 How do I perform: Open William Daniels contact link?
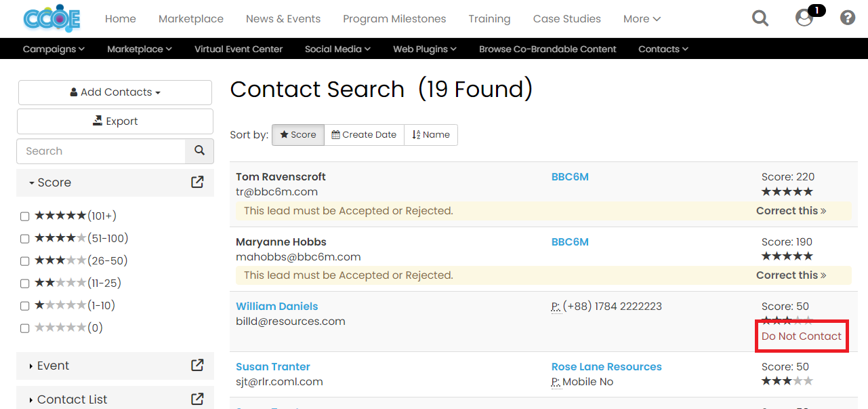276,307
